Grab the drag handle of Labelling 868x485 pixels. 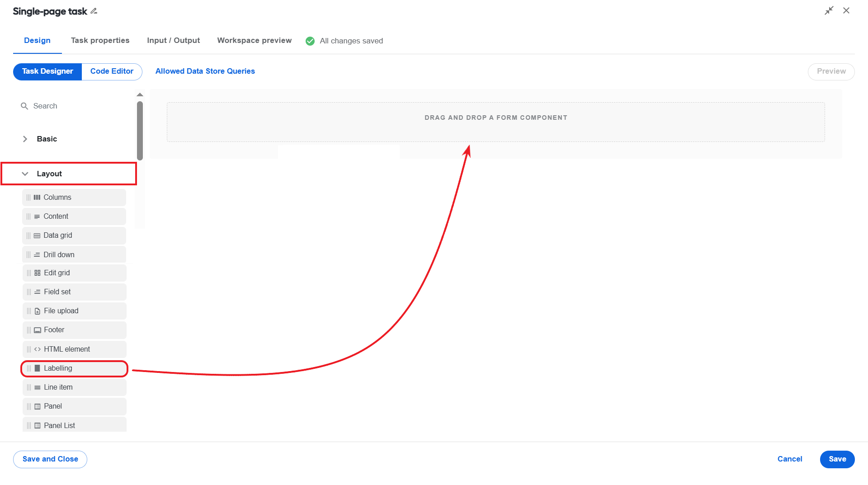[29, 368]
